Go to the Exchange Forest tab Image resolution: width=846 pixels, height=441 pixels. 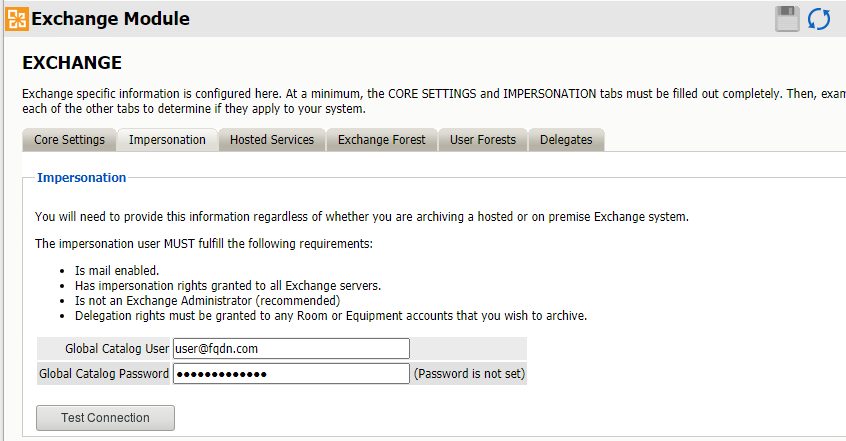point(381,140)
